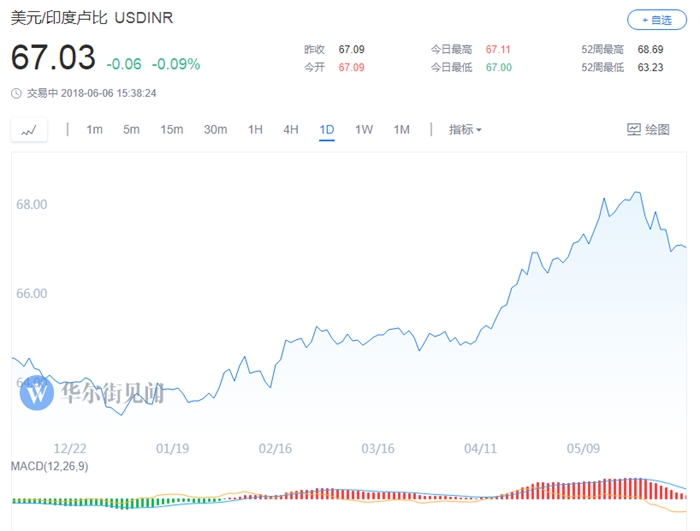Open the 绘图 drawing tool
700x531 pixels.
(x=648, y=129)
